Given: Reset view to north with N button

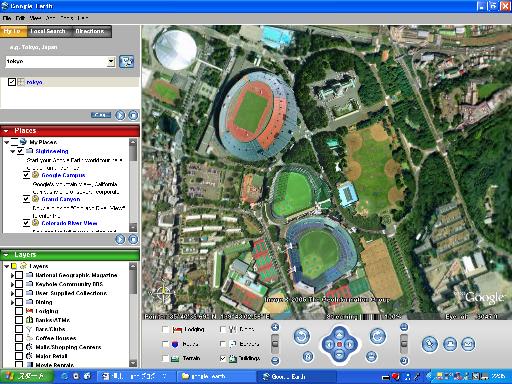Looking at the screenshot, I should point(308,357).
